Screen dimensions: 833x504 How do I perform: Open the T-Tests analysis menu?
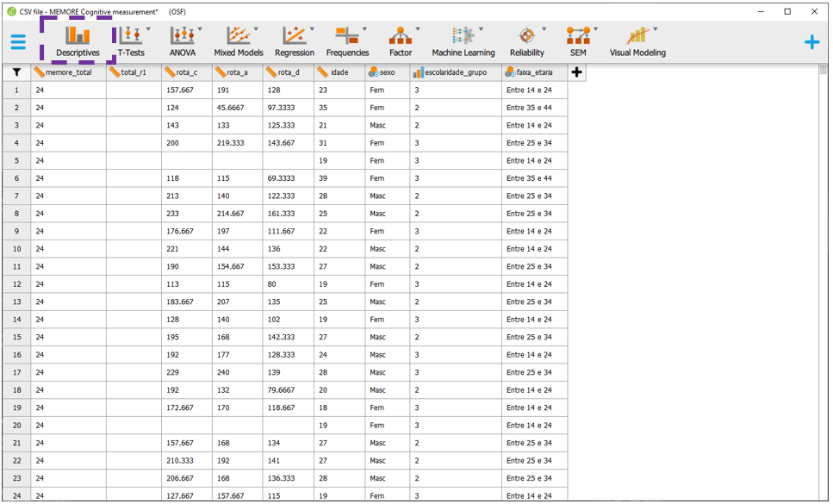[x=131, y=41]
